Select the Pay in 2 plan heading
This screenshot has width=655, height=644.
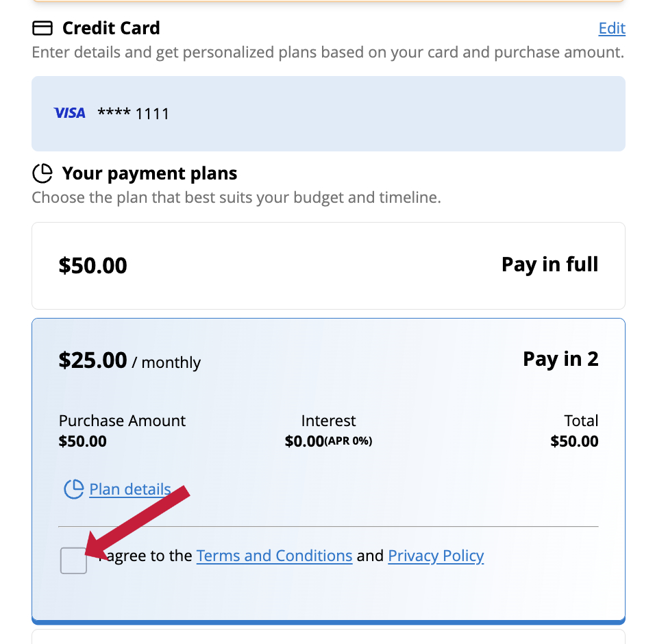click(x=560, y=359)
